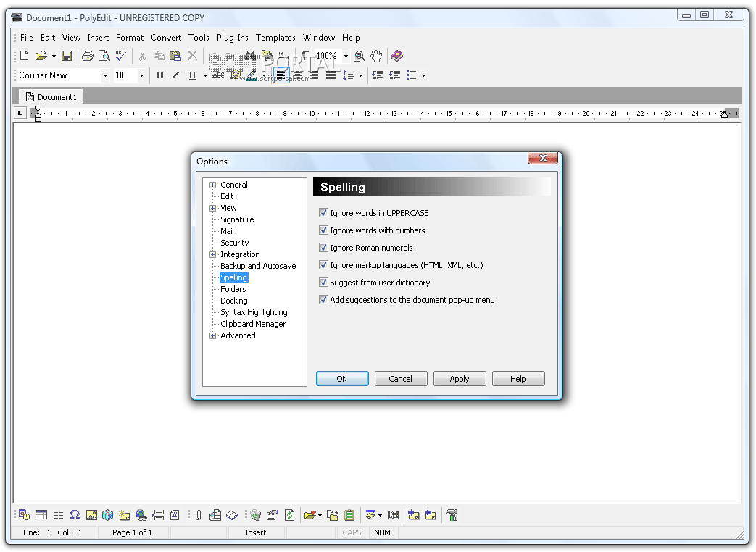Click the Save floppy disk icon
The height and width of the screenshot is (552, 756).
67,56
